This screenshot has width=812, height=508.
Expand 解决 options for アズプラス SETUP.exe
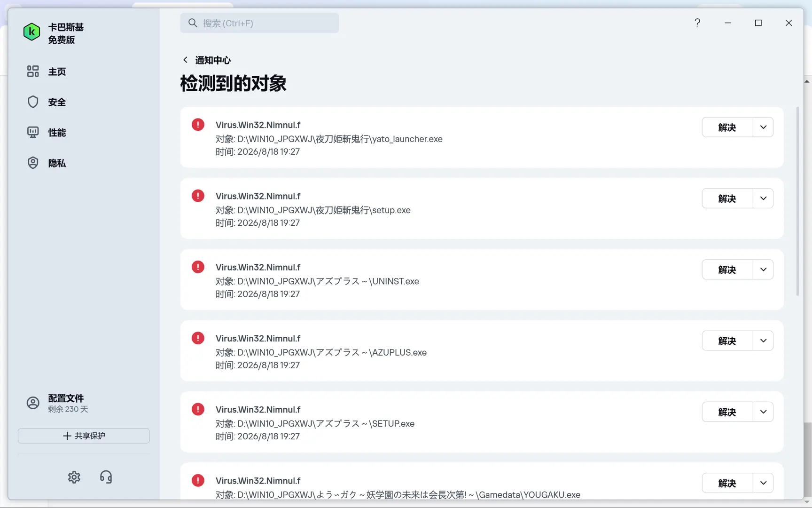point(763,412)
